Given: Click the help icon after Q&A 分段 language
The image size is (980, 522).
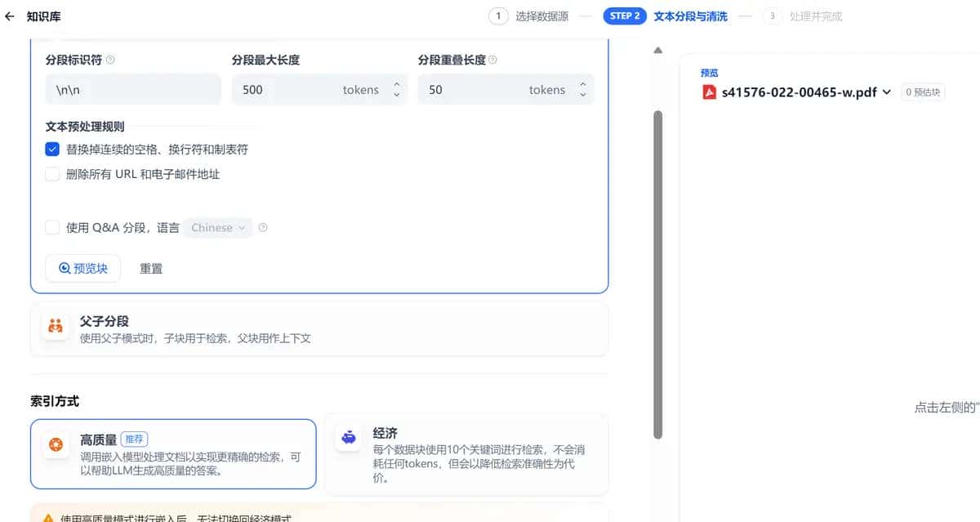Looking at the screenshot, I should (262, 228).
